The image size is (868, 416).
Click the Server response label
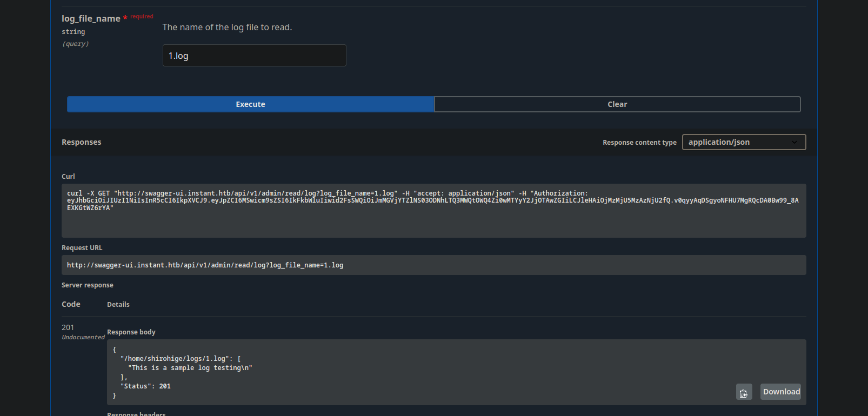pyautogui.click(x=87, y=285)
